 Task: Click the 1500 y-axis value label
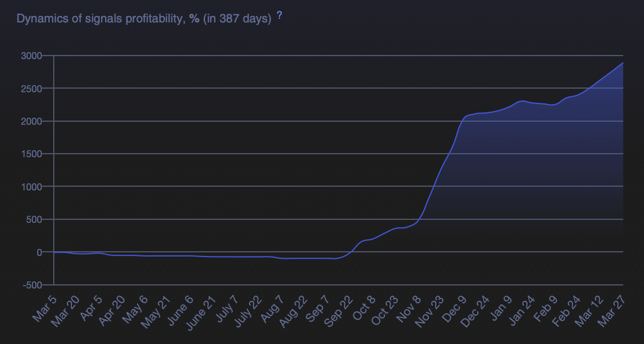pos(32,154)
